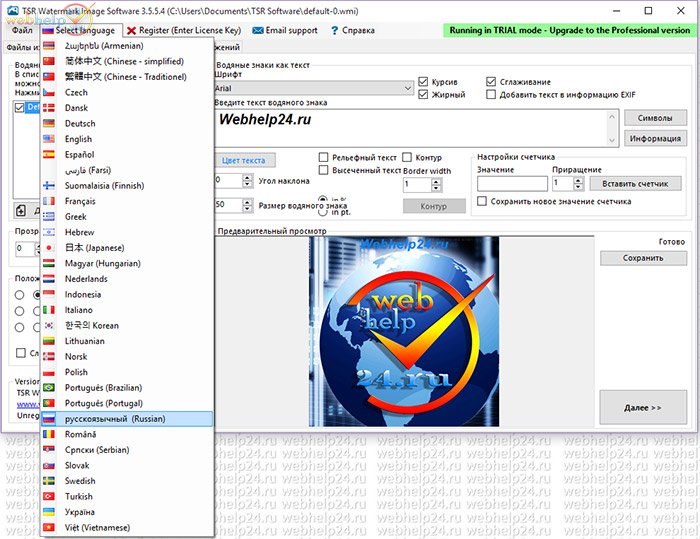
Task: Click the Deutsch flag icon
Action: coord(49,123)
